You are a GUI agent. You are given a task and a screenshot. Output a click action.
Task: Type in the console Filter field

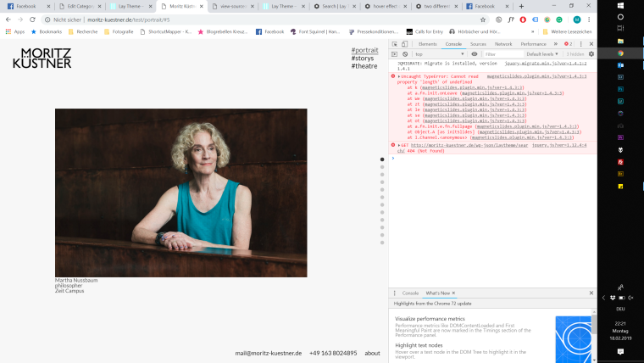pos(502,53)
